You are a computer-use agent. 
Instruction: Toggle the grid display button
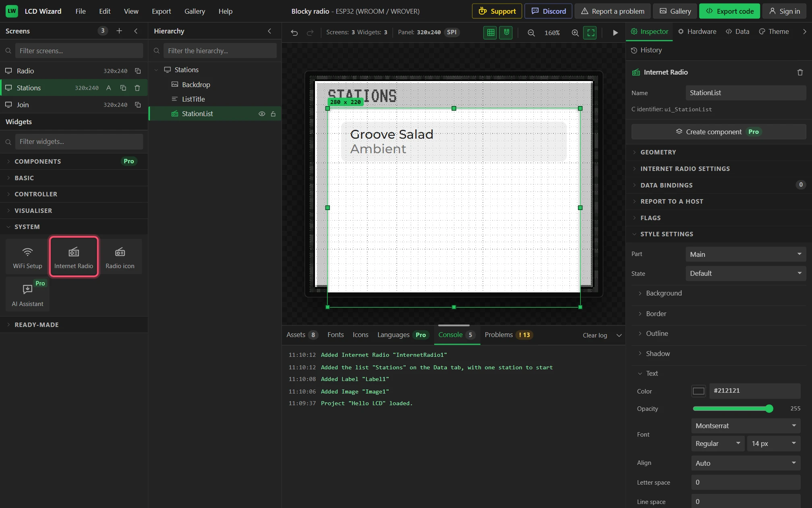pos(491,33)
